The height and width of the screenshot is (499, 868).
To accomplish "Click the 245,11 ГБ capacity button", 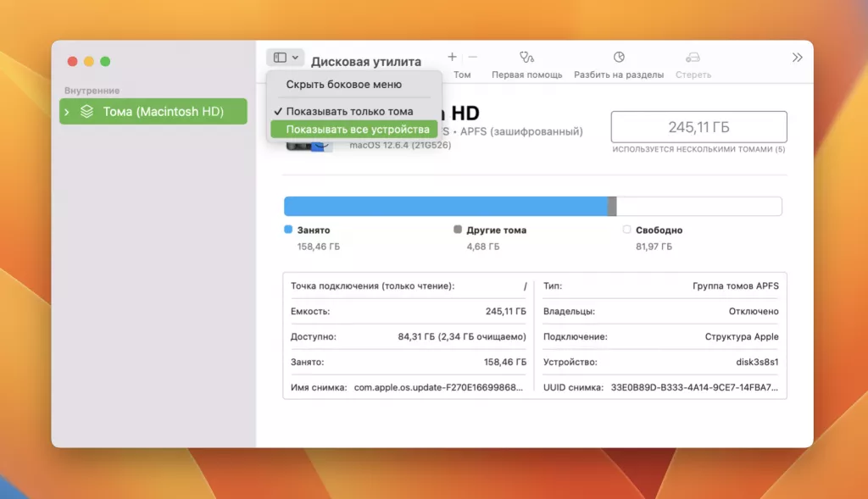I will click(x=698, y=126).
